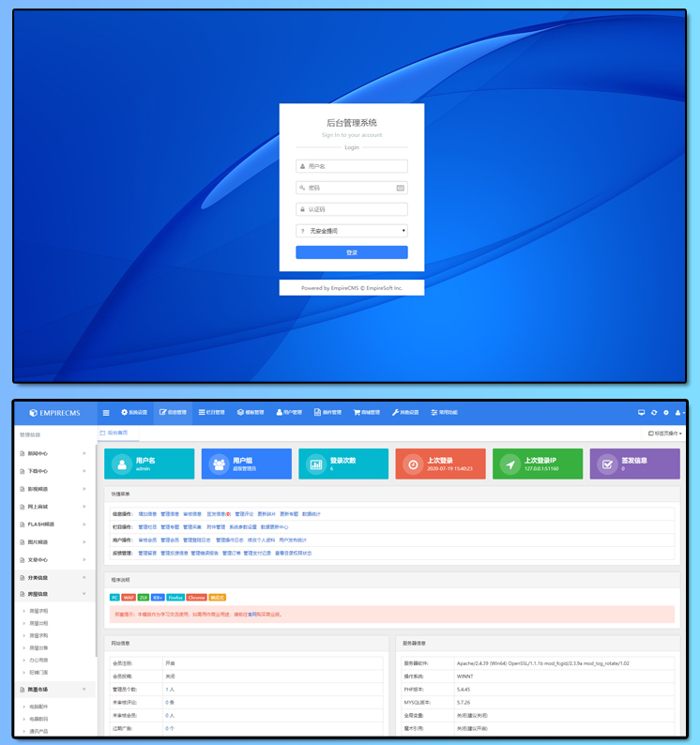Click the EmpireCMS cube logo icon
The image size is (700, 745).
[33, 412]
